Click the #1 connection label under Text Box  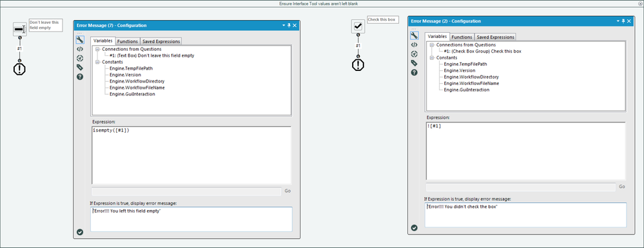(20, 49)
